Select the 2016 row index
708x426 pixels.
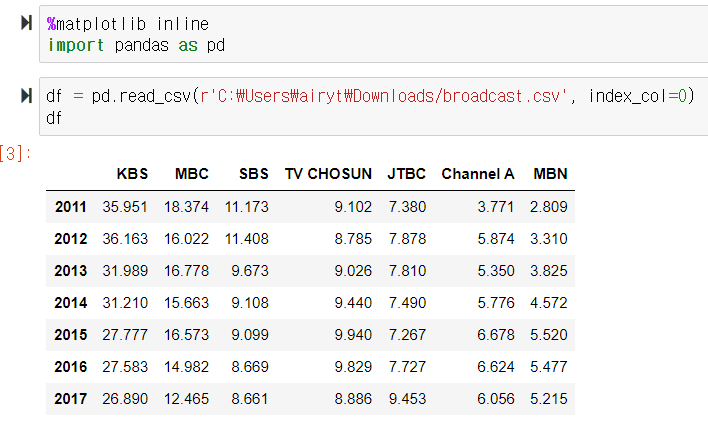coord(70,367)
